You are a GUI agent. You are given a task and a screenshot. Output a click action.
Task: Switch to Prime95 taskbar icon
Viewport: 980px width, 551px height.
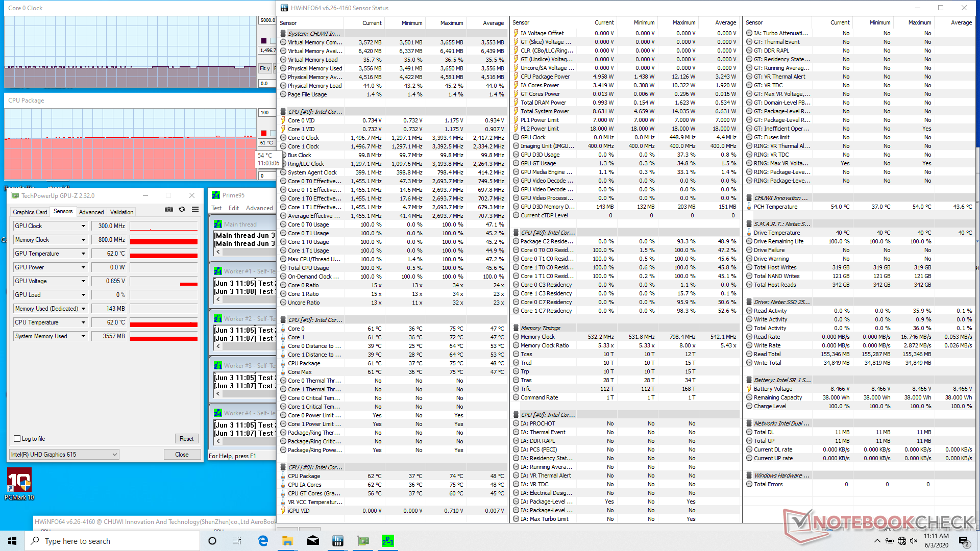387,541
